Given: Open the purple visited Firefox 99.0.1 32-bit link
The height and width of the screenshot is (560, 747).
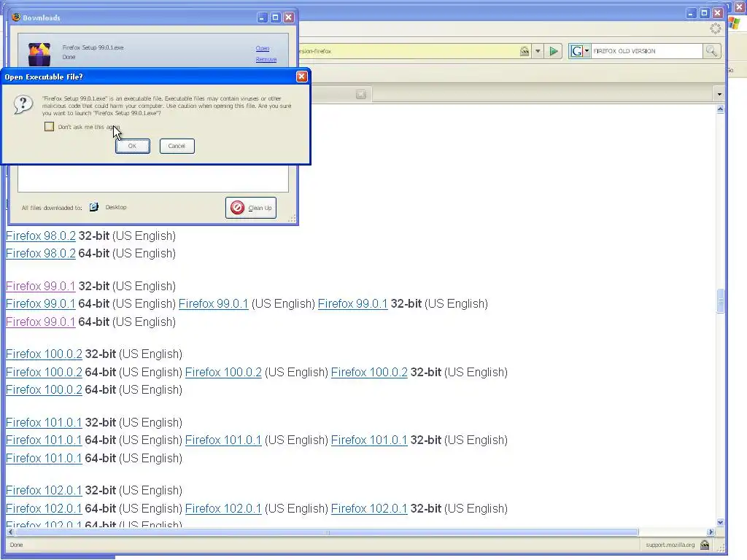Looking at the screenshot, I should 41,286.
